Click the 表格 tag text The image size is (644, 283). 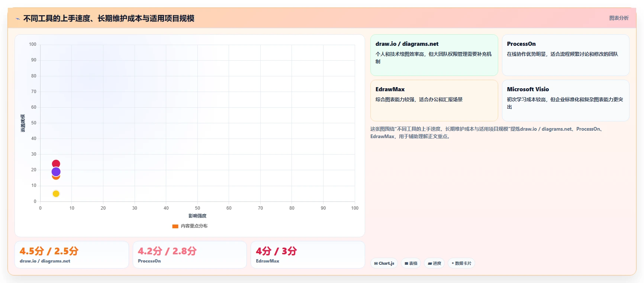tap(413, 263)
